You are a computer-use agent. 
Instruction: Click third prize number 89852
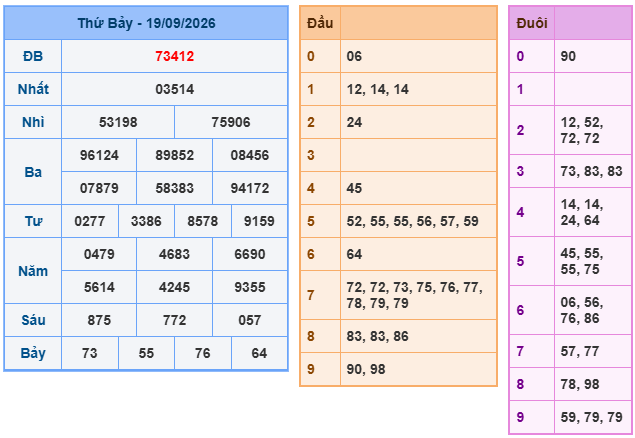[x=175, y=155]
